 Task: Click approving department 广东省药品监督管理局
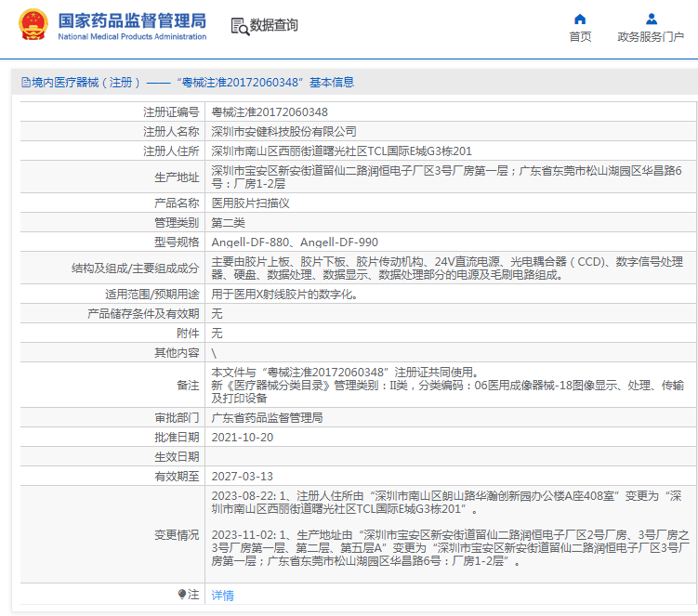[x=267, y=418]
